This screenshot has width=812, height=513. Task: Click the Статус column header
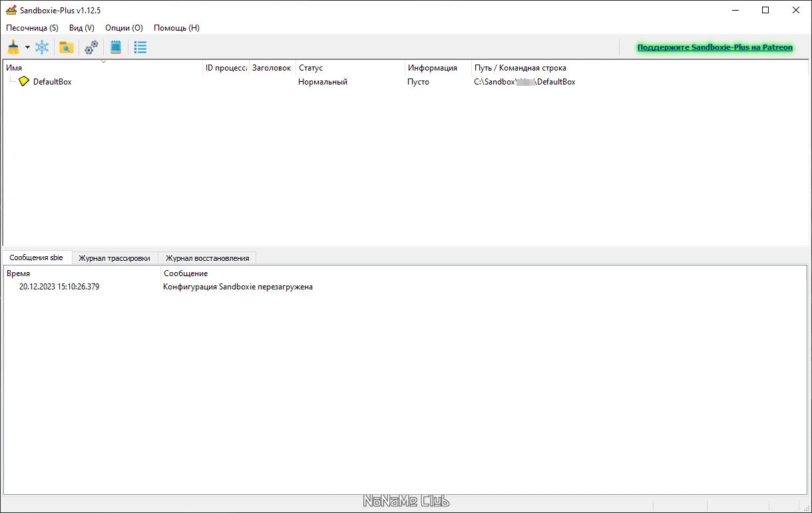point(350,68)
